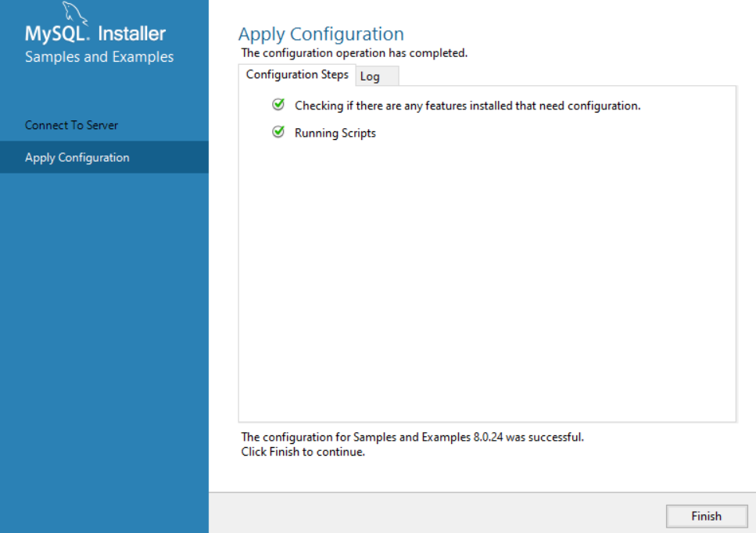Click 'Samples and Examples 8.0.24 was successful' message
The image size is (756, 533).
[x=412, y=437]
